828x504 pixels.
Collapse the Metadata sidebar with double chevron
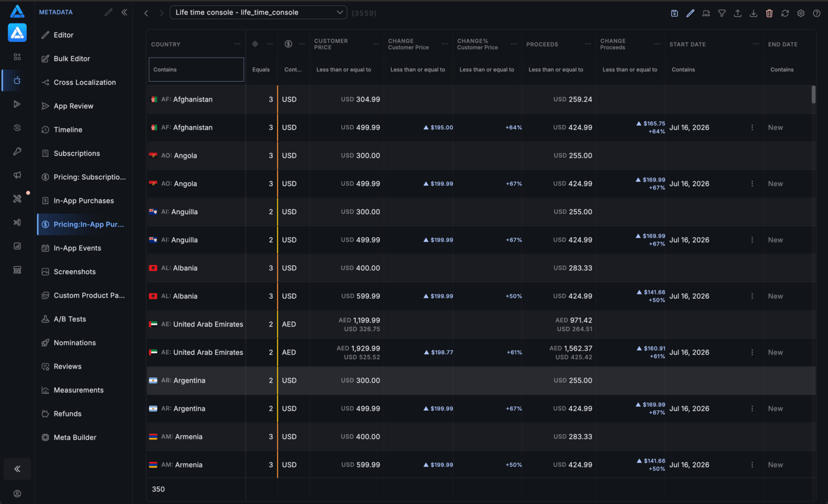(x=124, y=12)
